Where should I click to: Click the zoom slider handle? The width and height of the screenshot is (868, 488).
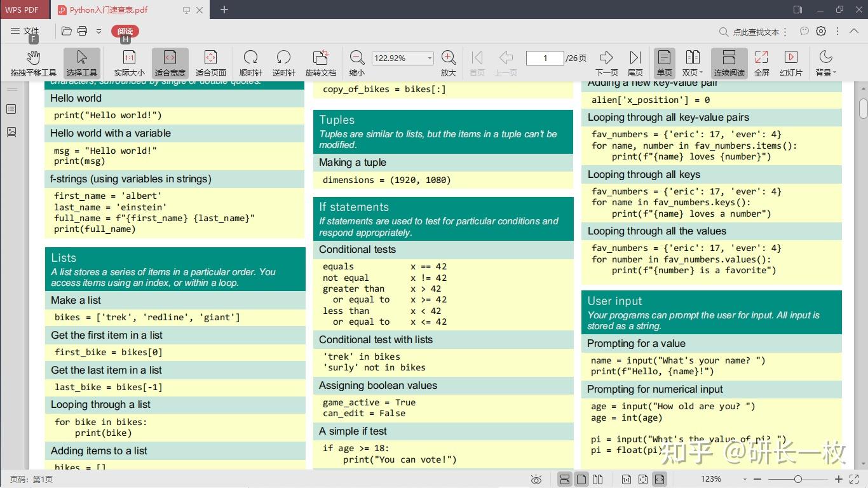[x=798, y=479]
